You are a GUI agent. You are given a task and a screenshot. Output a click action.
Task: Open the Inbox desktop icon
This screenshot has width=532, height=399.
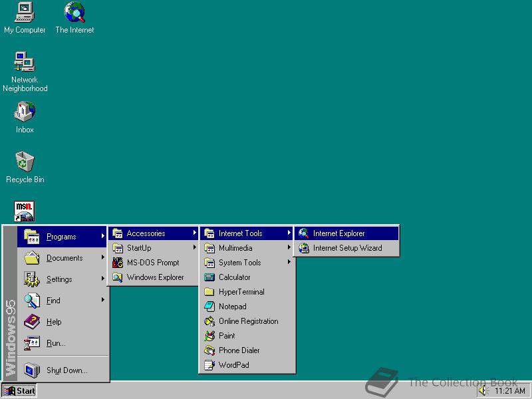coord(24,113)
